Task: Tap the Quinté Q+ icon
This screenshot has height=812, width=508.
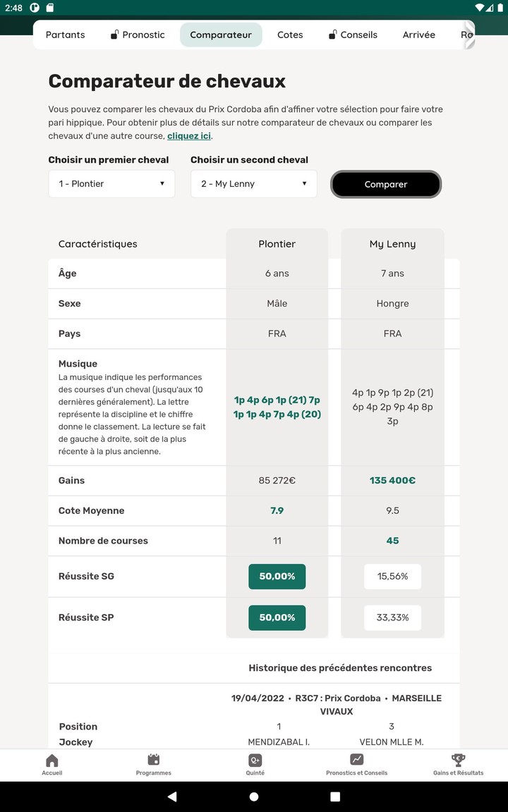Action: coord(255,760)
